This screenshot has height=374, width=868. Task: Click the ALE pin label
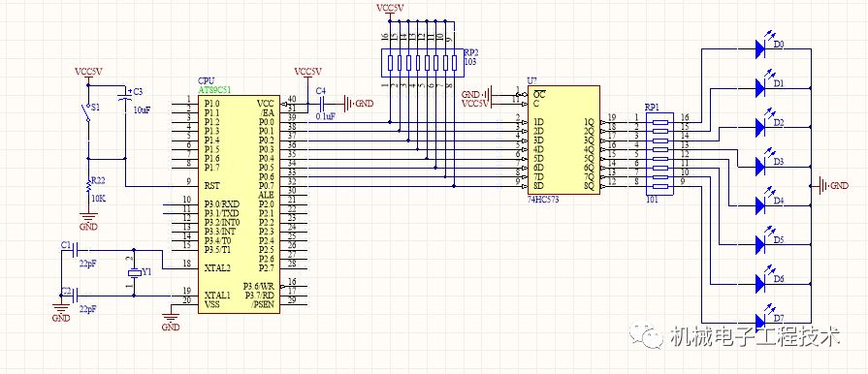click(267, 196)
